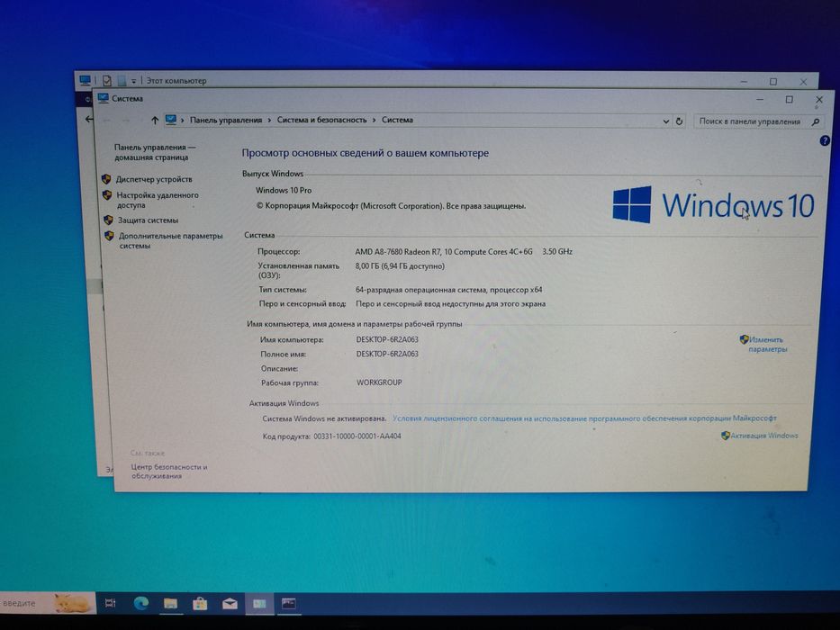Expand the address bar history dropdown
Image resolution: width=840 pixels, height=630 pixels.
pos(665,121)
